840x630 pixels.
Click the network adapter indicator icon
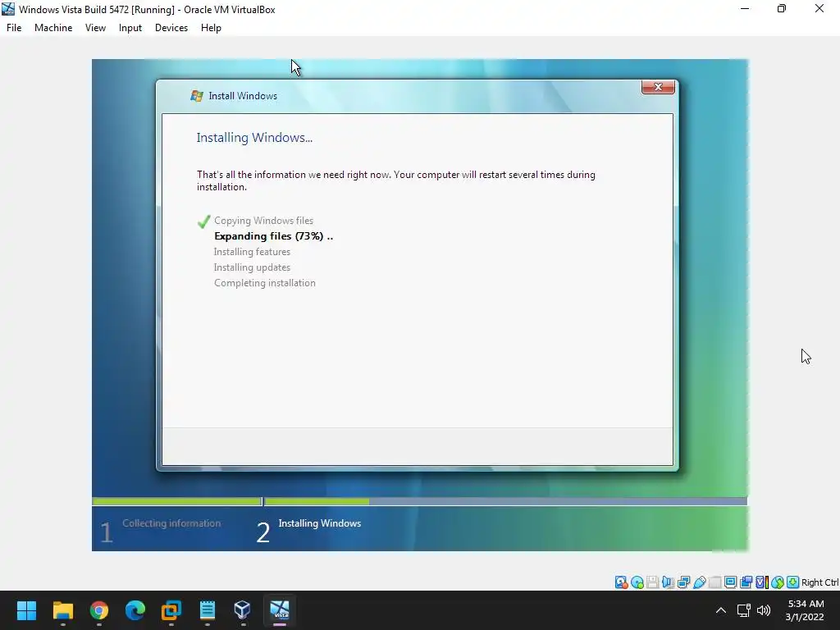click(683, 582)
